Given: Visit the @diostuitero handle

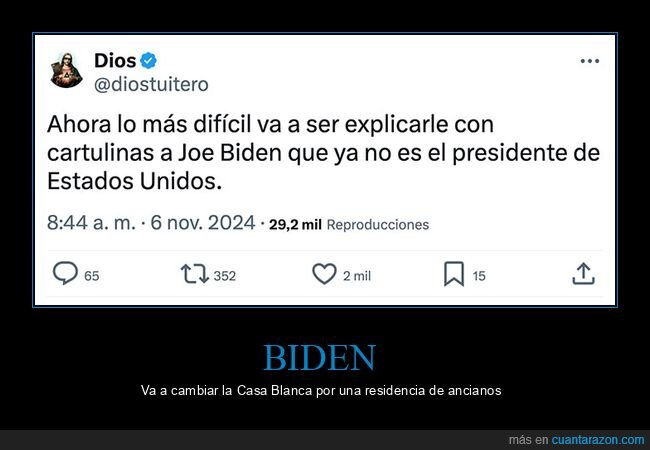Looking at the screenshot, I should (x=151, y=85).
